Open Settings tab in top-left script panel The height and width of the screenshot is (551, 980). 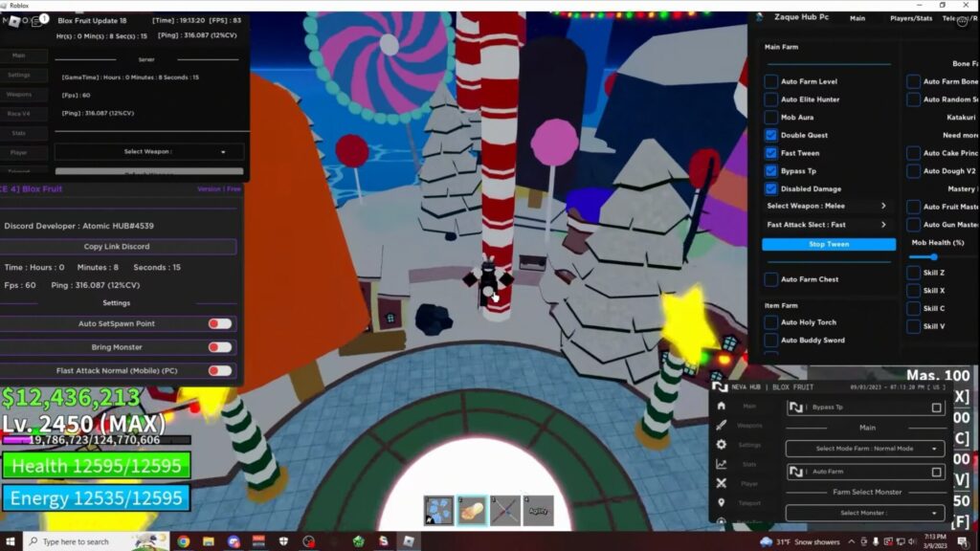coord(24,75)
